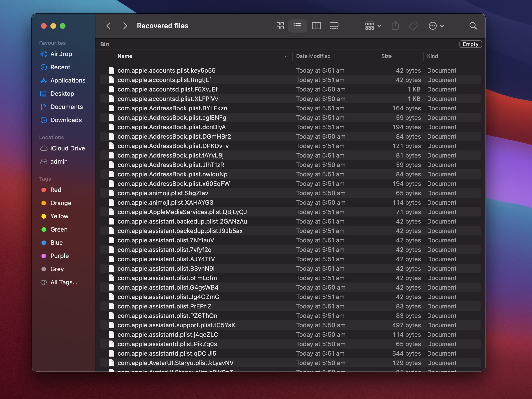Switch to list view
The height and width of the screenshot is (399, 532).
[x=297, y=26]
